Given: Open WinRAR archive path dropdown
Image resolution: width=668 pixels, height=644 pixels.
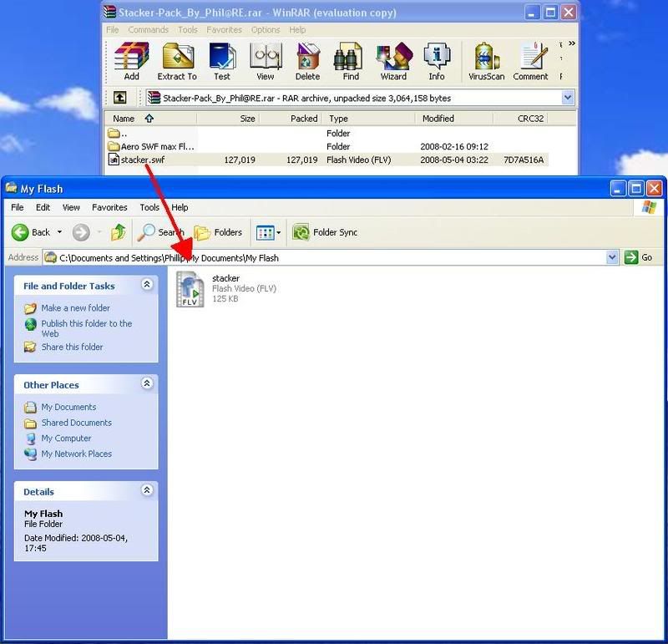Looking at the screenshot, I should pos(568,98).
